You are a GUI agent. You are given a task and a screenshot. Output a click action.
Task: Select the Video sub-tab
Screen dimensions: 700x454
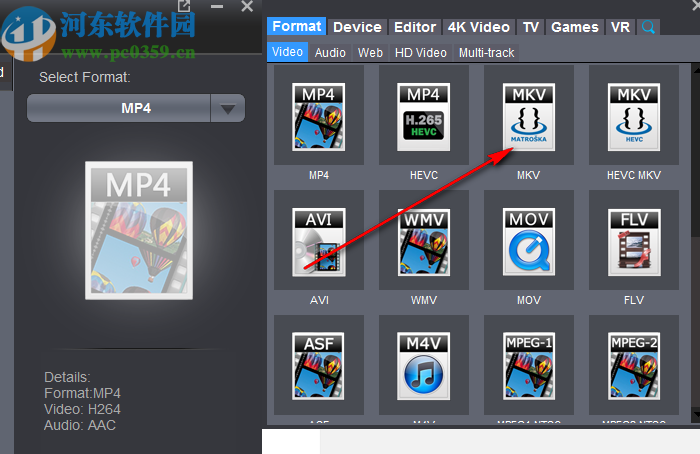point(288,52)
